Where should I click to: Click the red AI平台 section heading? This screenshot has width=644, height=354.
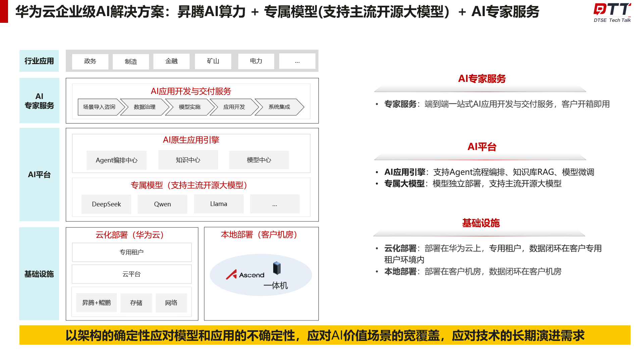[x=482, y=147]
